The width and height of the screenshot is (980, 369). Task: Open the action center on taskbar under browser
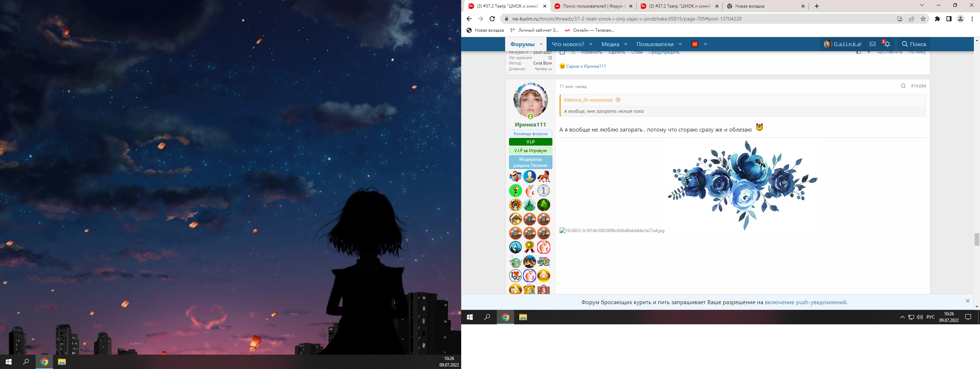coord(968,317)
